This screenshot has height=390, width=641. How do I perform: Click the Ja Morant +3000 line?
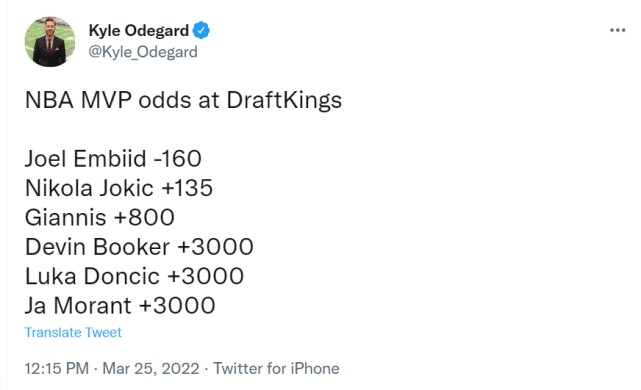(x=120, y=306)
